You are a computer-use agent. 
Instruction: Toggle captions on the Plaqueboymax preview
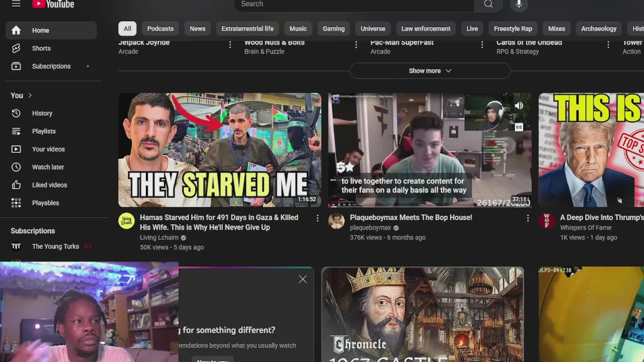[519, 127]
